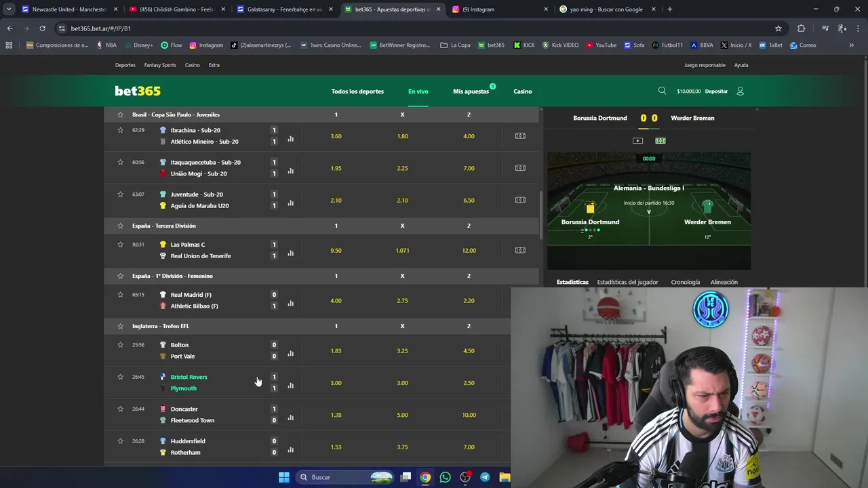Switch to video stream icon in match panel
Viewport: 868px width, 488px height.
tap(637, 140)
